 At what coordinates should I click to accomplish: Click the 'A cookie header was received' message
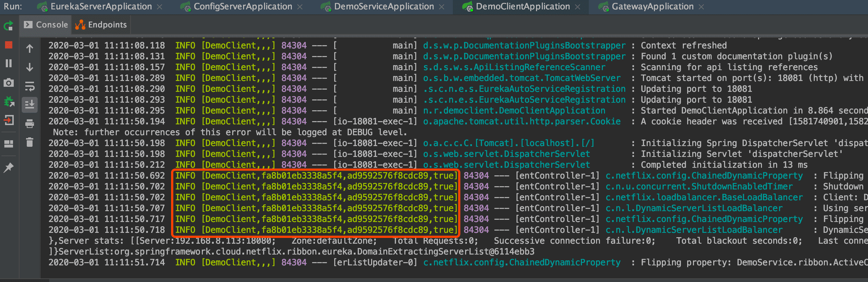pyautogui.click(x=754, y=121)
